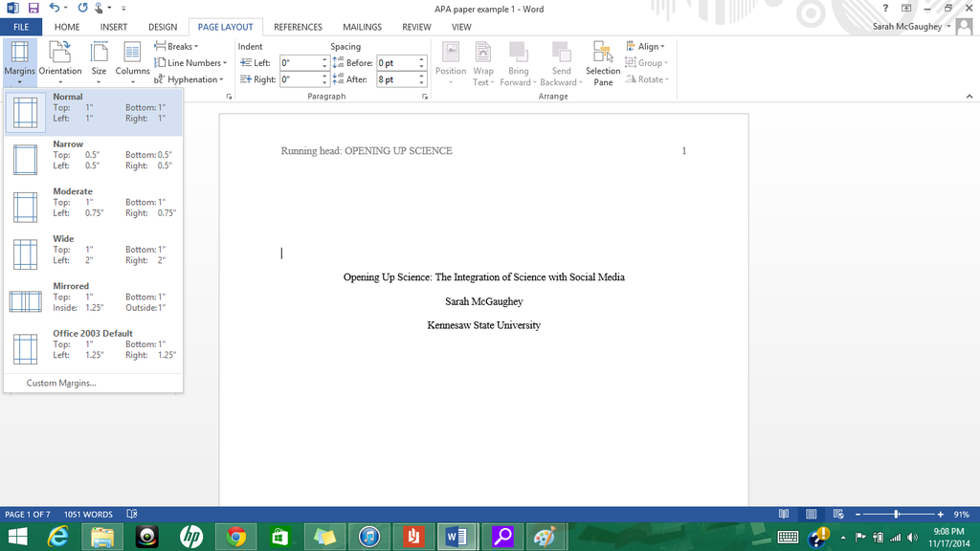
Task: Expand the Breaks dropdown
Action: 176,46
